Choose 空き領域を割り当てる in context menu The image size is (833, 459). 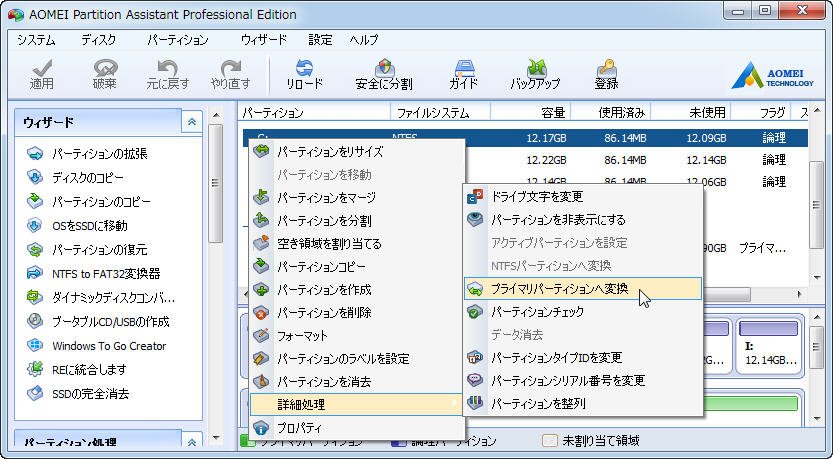coord(357,244)
